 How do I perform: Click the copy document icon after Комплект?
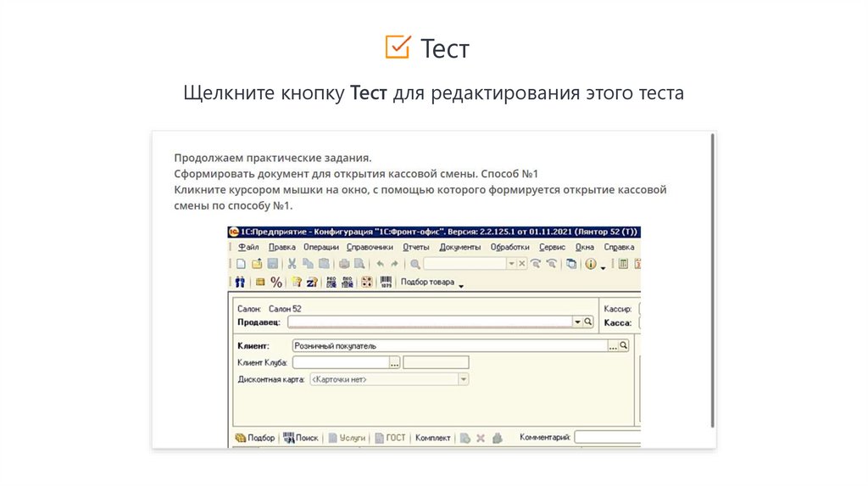tap(465, 439)
